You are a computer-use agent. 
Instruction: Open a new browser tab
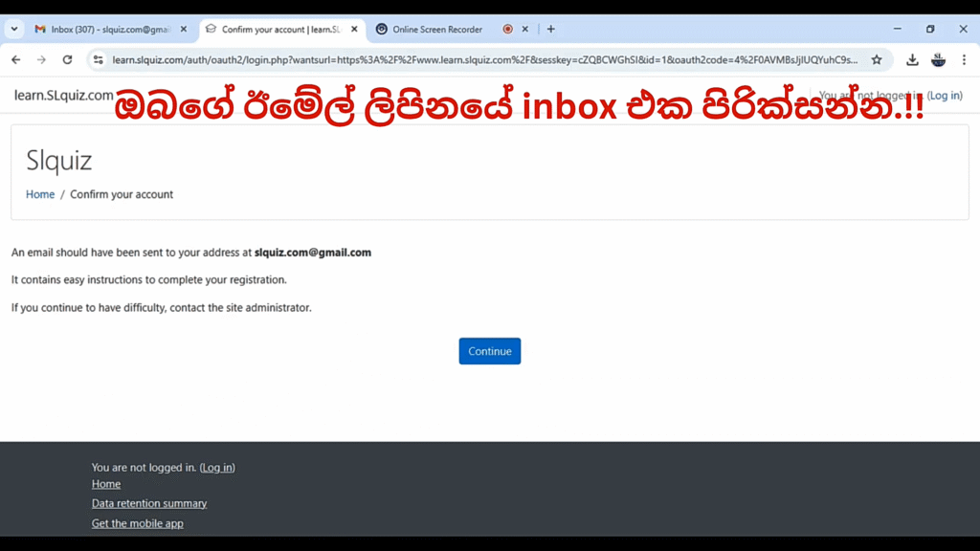(550, 30)
